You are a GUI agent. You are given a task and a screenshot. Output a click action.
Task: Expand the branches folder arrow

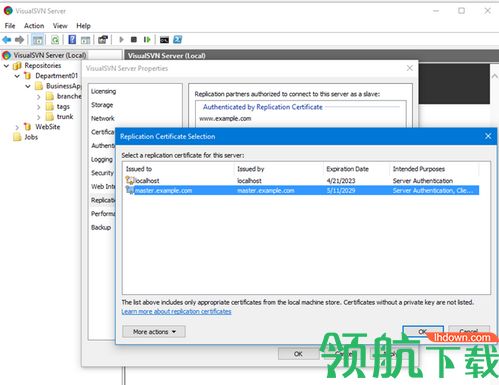pyautogui.click(x=39, y=97)
